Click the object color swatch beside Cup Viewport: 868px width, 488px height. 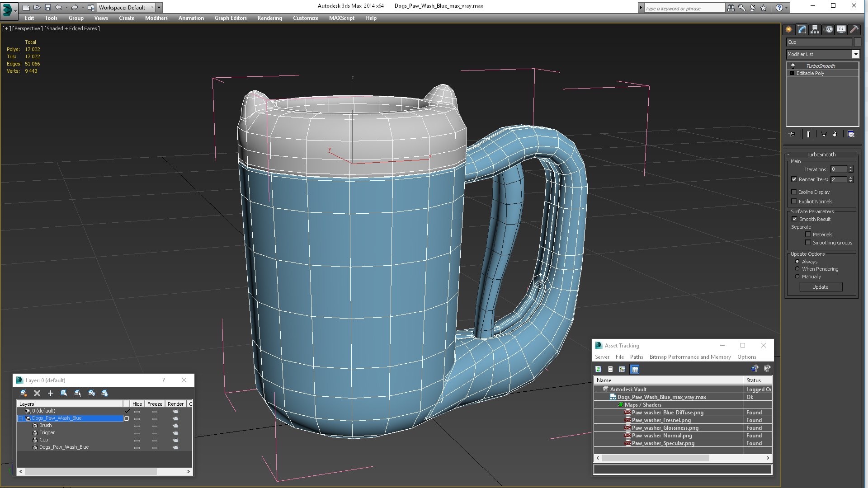(858, 42)
